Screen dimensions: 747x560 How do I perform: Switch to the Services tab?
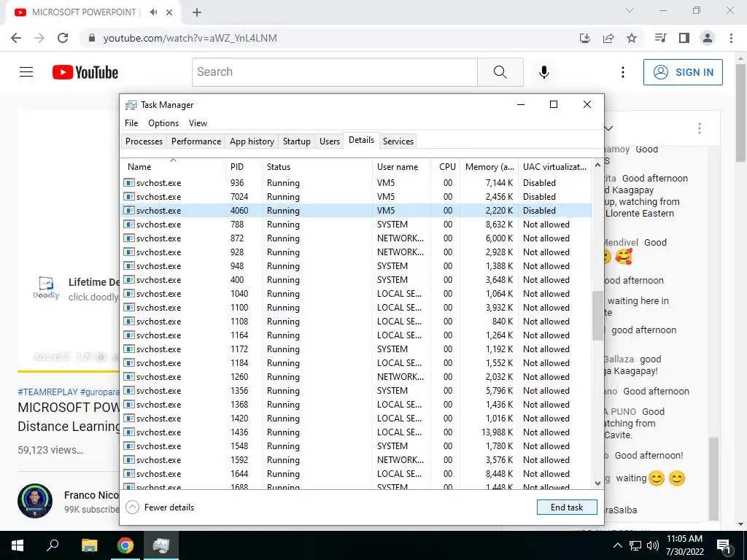click(x=398, y=141)
